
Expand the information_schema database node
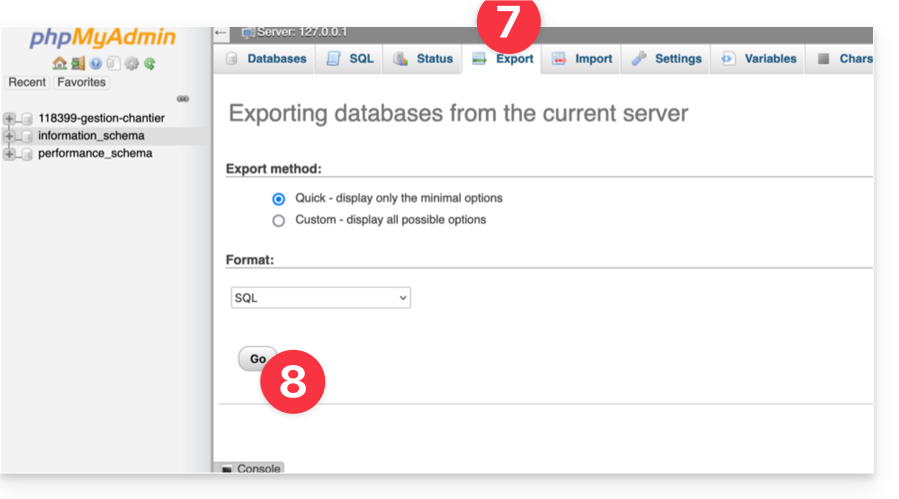(x=10, y=136)
